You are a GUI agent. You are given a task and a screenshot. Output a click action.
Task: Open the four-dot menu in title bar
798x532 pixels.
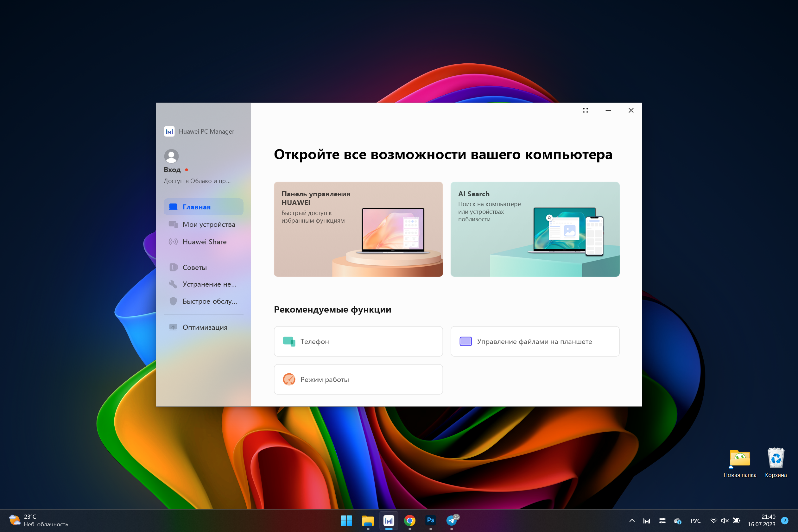(585, 110)
